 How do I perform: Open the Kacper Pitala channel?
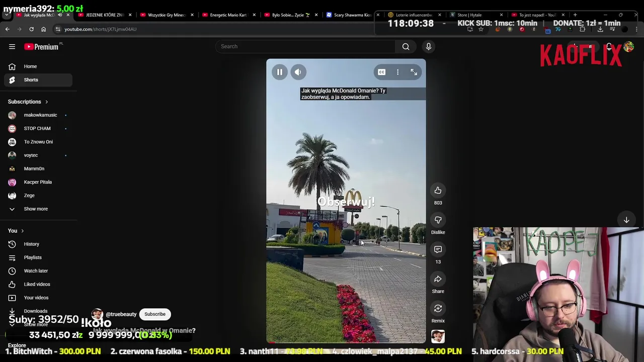38,182
